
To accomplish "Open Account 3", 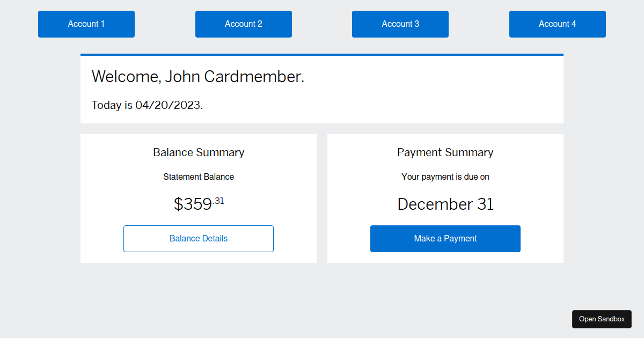I will tap(400, 24).
